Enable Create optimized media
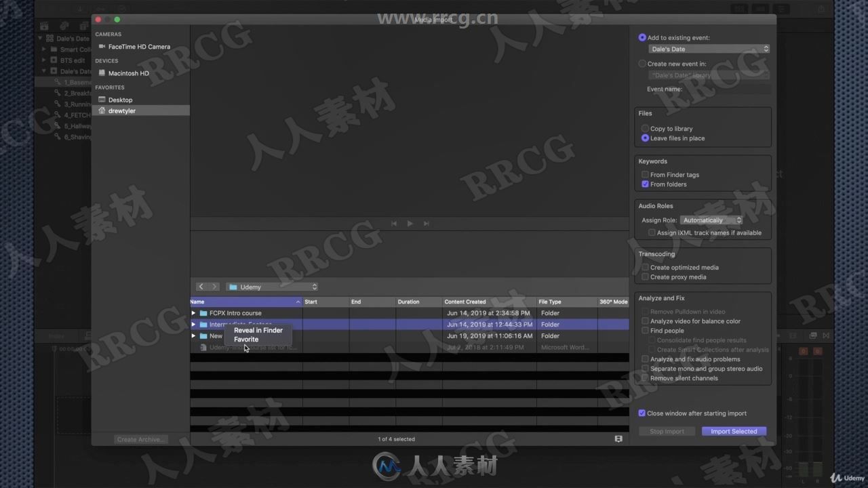 (645, 268)
